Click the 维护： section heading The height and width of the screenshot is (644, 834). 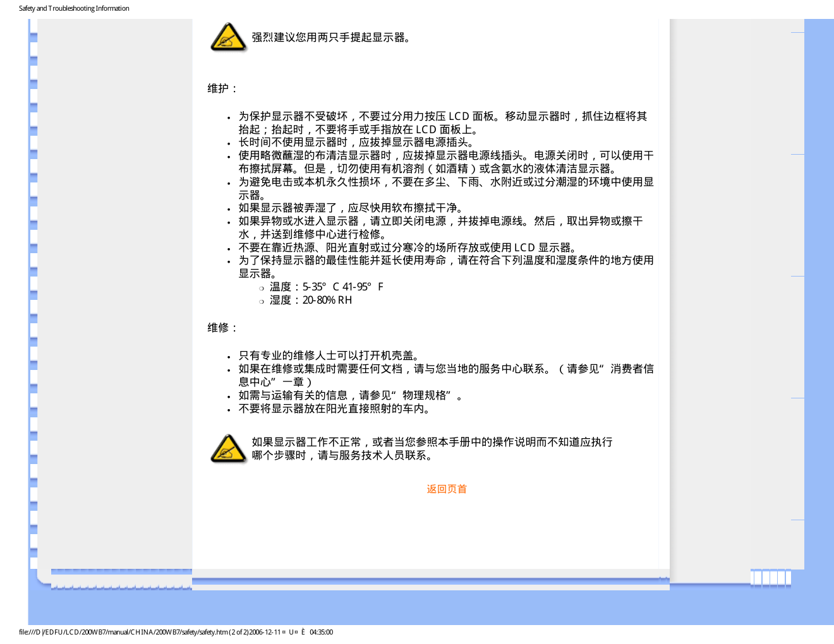(x=222, y=88)
